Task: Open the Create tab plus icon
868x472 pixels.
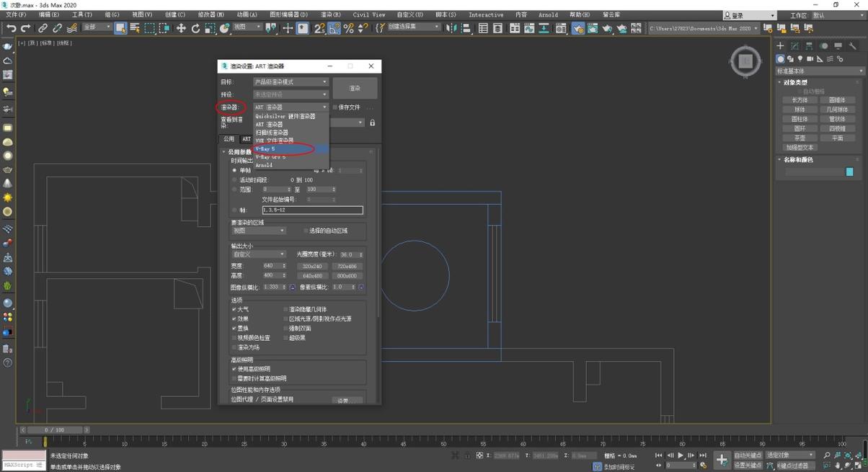Action: (x=780, y=46)
